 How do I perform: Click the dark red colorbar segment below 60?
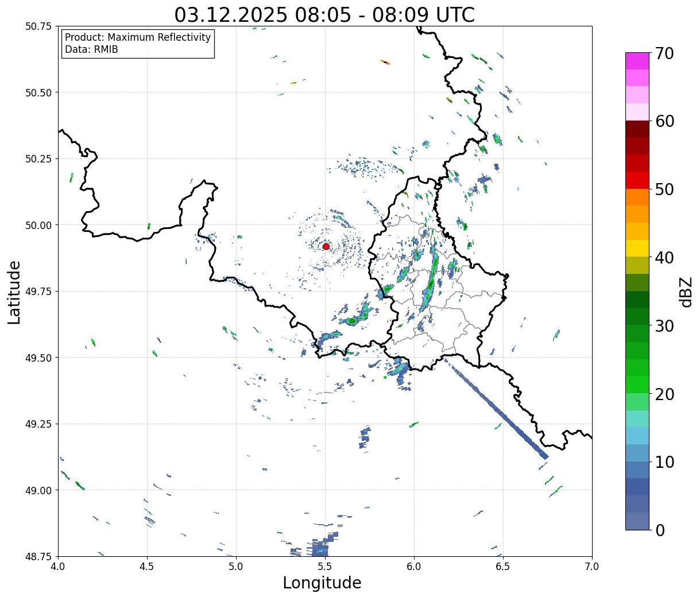tap(637, 129)
